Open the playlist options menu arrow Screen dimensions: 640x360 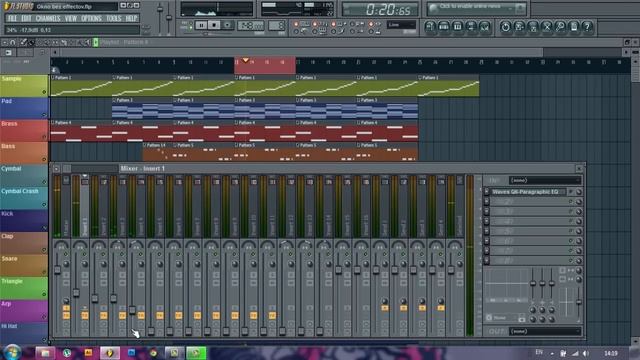[x=4, y=42]
